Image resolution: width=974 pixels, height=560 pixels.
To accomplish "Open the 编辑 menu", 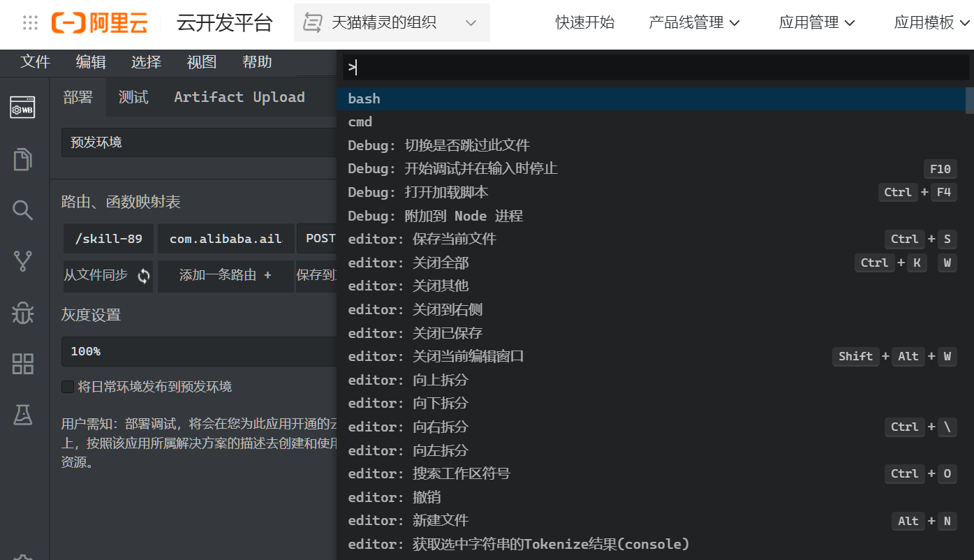I will (91, 62).
